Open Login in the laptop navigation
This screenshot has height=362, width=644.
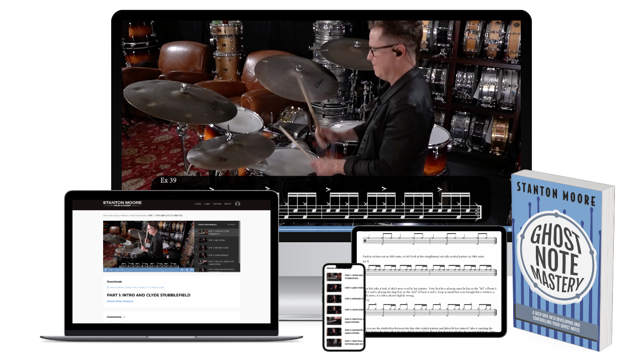click(x=207, y=204)
